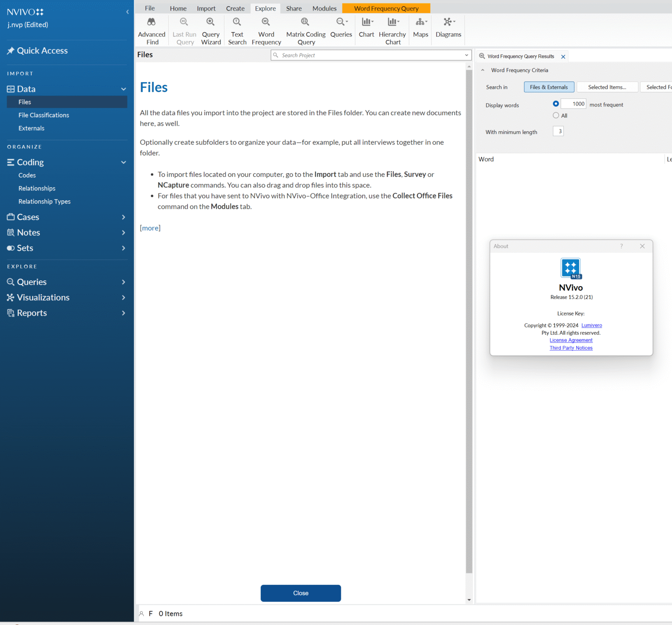Screen dimensions: 672x625
Task: Click the help question mark in About dialog
Action: 621,246
